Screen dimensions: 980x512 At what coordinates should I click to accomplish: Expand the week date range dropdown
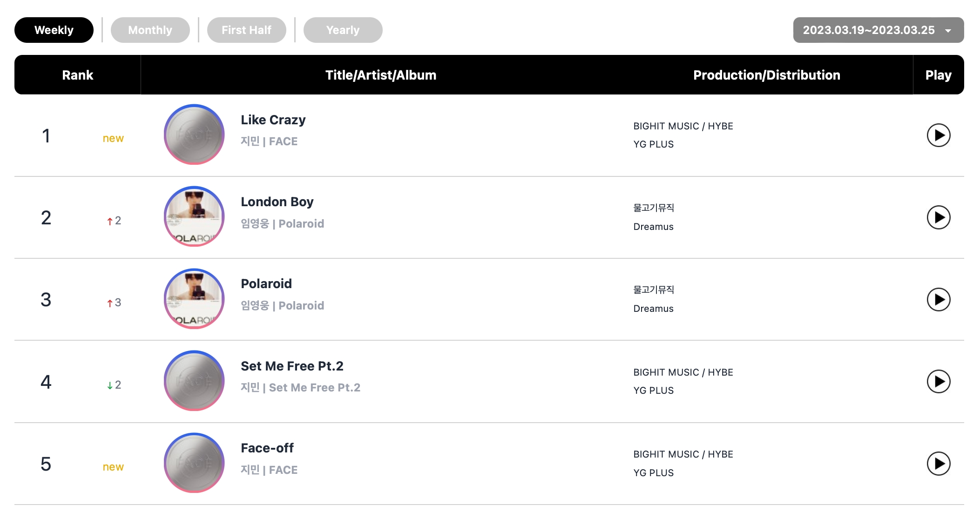tap(878, 30)
